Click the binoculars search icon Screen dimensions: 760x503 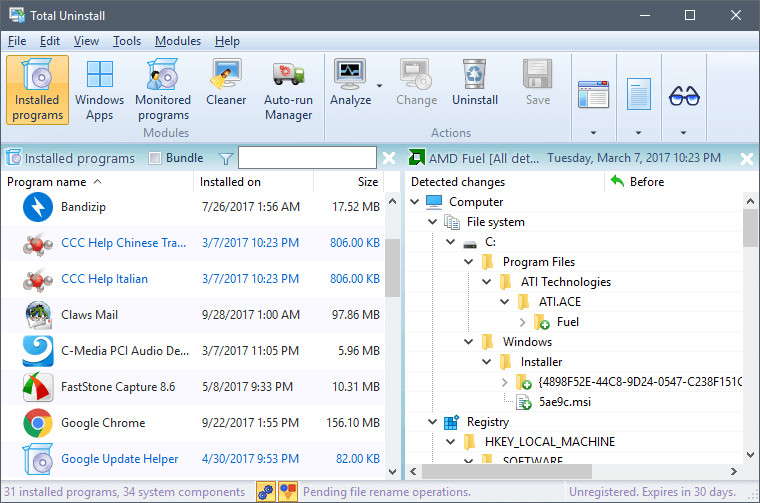point(684,96)
